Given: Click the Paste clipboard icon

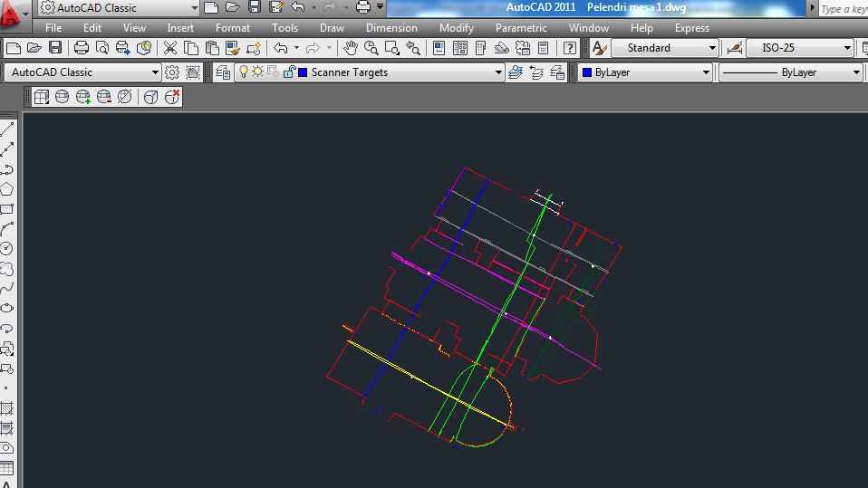Looking at the screenshot, I should coord(212,48).
